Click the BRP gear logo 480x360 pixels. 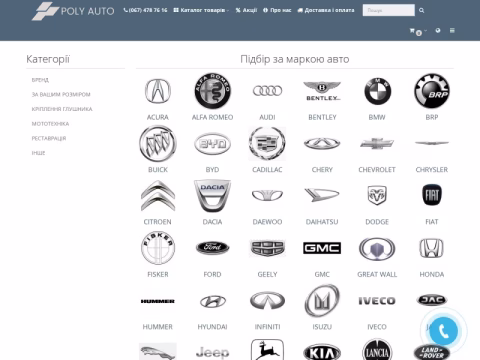point(432,91)
